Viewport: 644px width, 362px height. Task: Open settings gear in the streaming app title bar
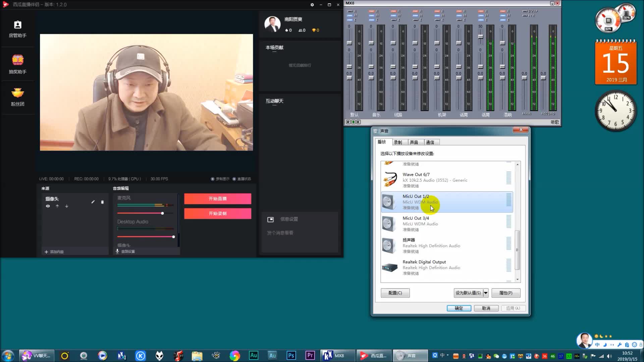pos(312,5)
